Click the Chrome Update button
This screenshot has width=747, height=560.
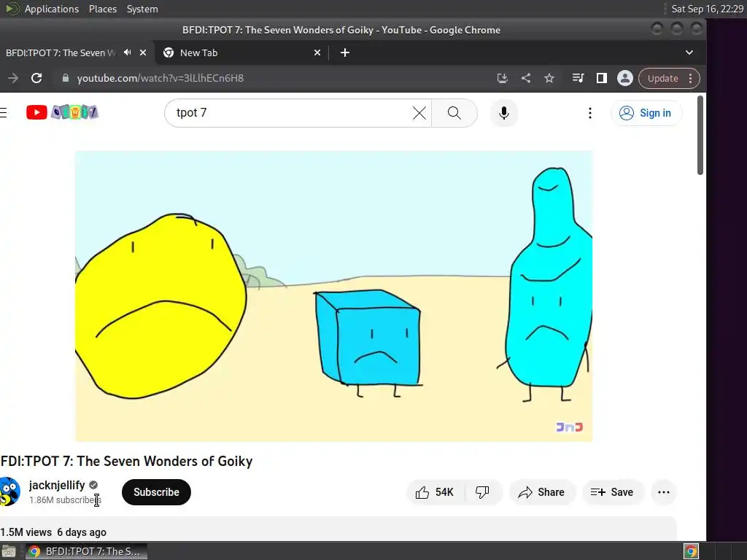tap(662, 79)
